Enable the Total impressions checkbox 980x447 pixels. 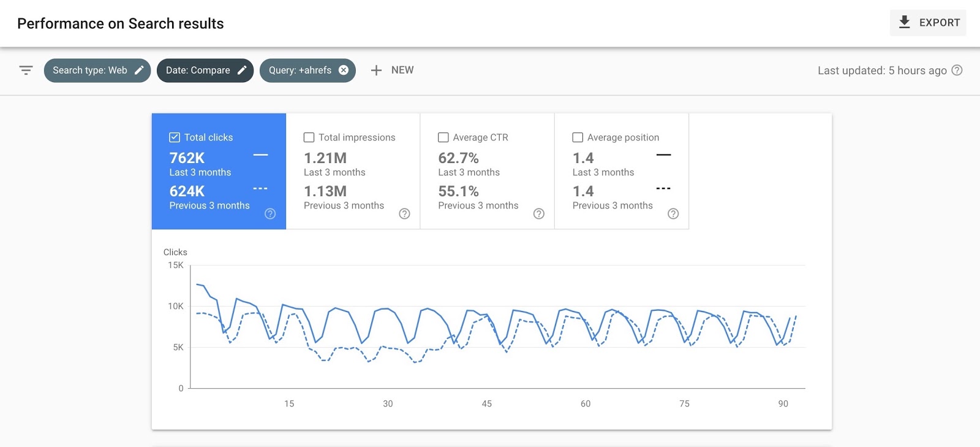tap(309, 137)
